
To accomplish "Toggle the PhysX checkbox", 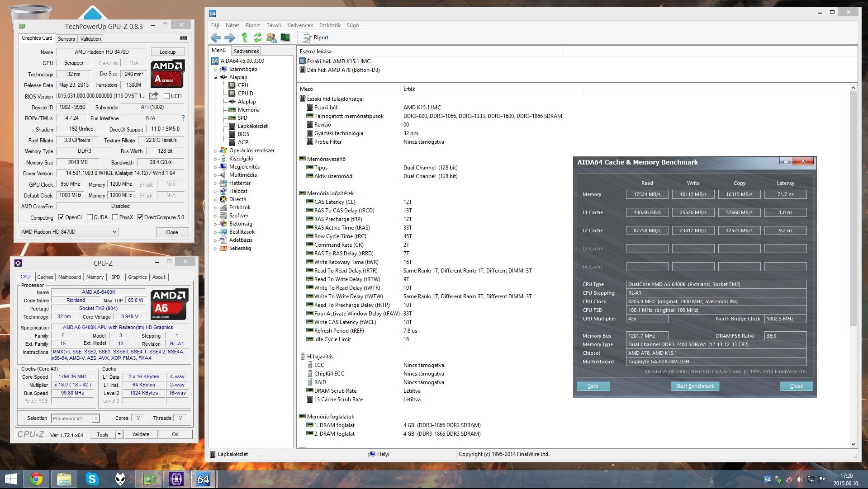I will tap(115, 217).
